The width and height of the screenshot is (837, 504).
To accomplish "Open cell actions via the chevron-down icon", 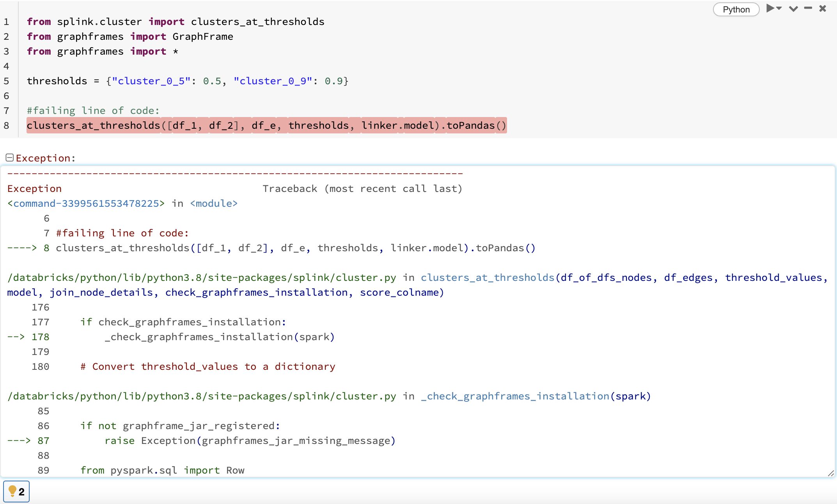I will coord(793,9).
